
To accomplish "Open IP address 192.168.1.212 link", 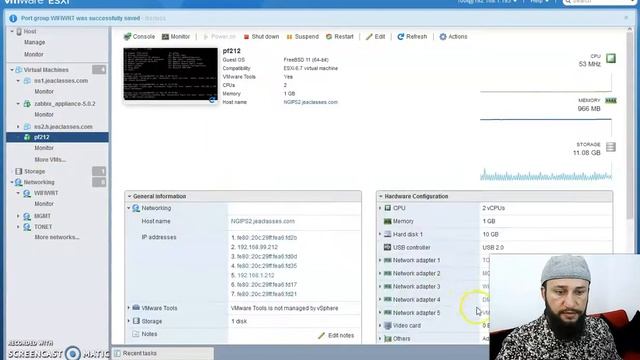I will (x=256, y=276).
